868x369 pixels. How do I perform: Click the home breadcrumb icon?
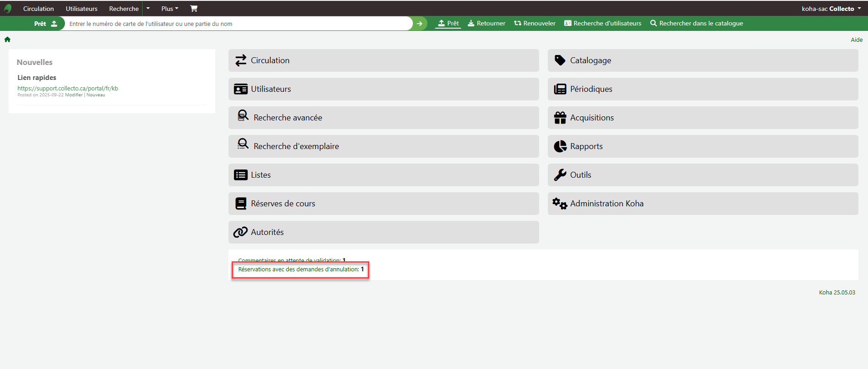(x=7, y=40)
